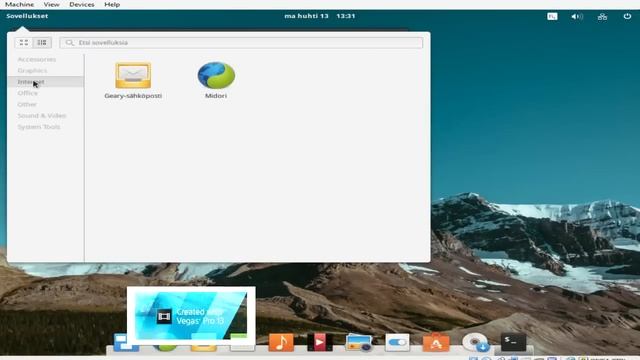This screenshot has height=360, width=640.
Task: Open the Photos app in dock
Action: point(358,342)
